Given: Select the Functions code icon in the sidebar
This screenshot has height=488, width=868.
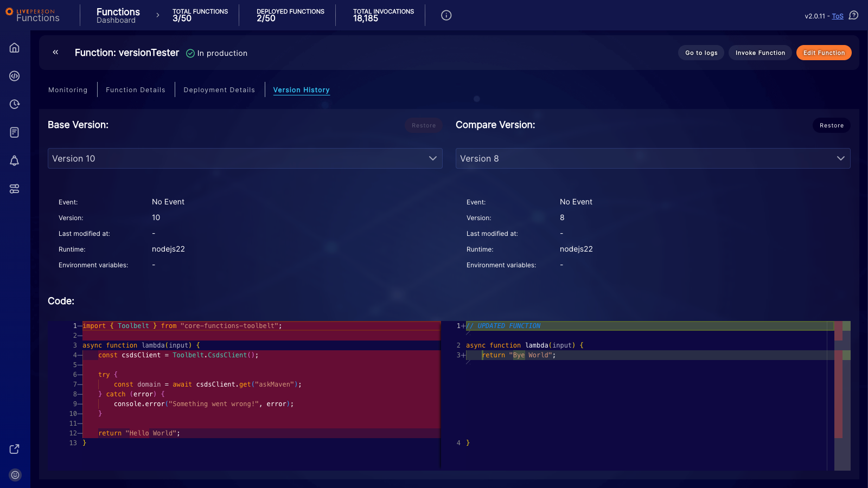Looking at the screenshot, I should (14, 76).
